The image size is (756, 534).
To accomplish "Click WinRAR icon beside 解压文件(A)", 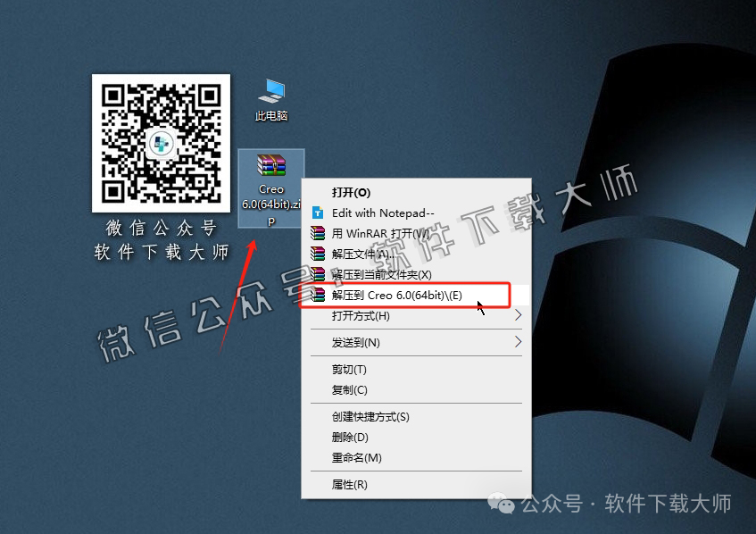I will click(318, 254).
